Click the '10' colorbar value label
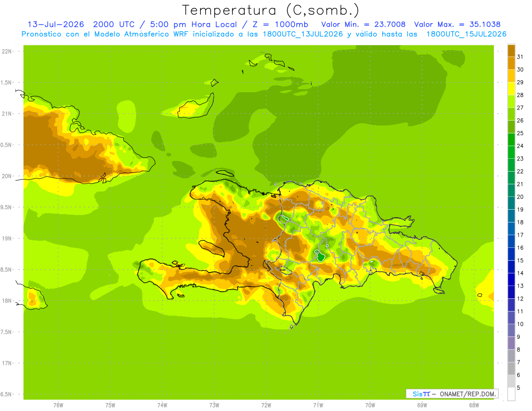The width and height of the screenshot is (532, 411). click(520, 324)
